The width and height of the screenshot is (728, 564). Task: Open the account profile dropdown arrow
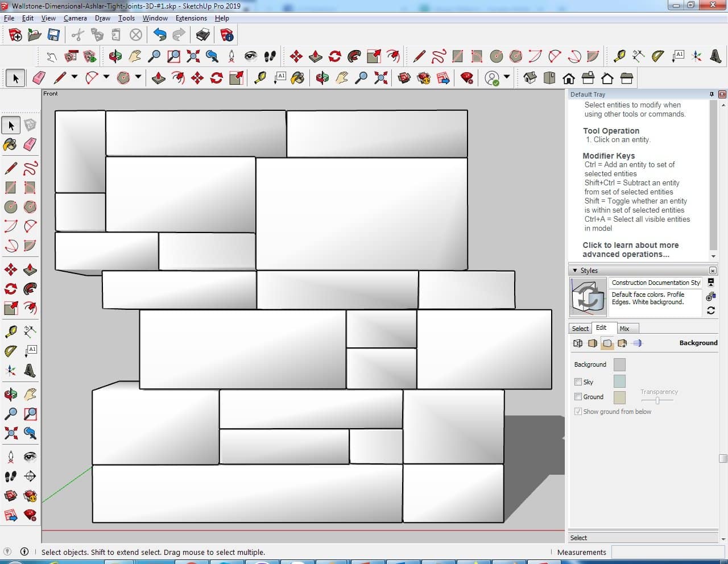pyautogui.click(x=507, y=77)
